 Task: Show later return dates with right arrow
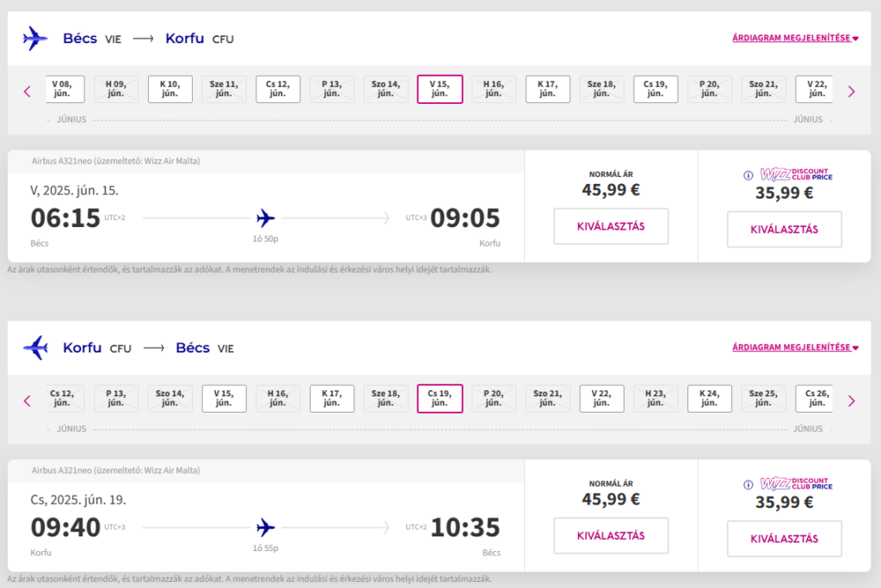(851, 401)
